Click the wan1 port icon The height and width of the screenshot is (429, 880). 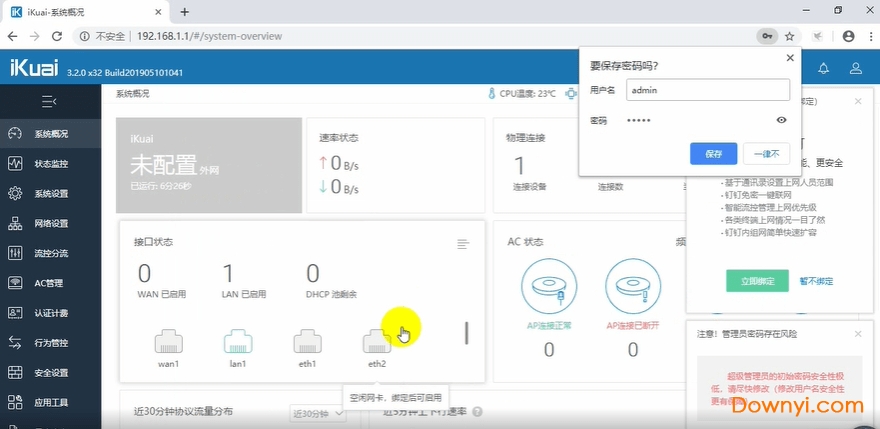coord(168,341)
